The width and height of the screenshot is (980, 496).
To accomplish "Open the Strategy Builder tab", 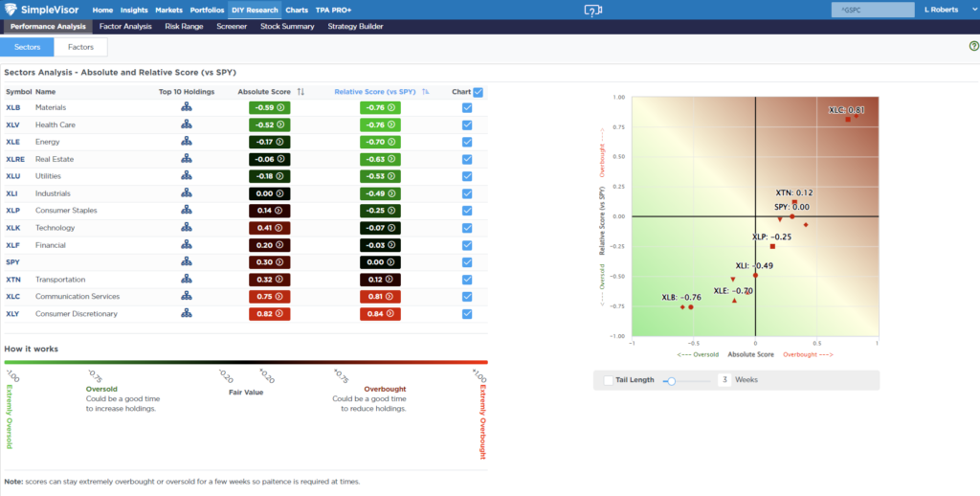I will (356, 26).
